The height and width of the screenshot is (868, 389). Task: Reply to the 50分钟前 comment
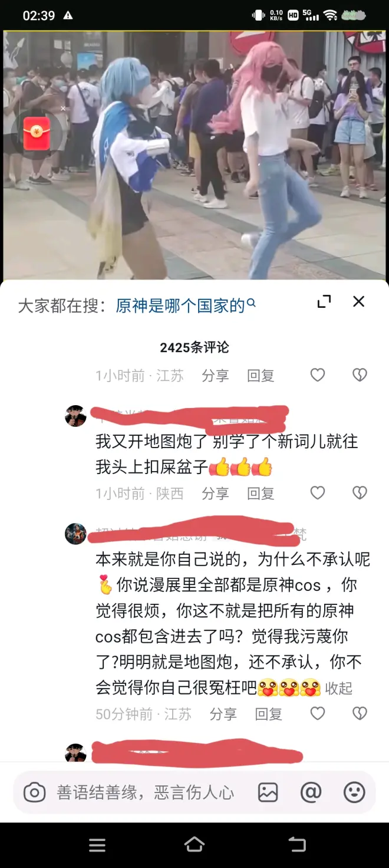268,714
